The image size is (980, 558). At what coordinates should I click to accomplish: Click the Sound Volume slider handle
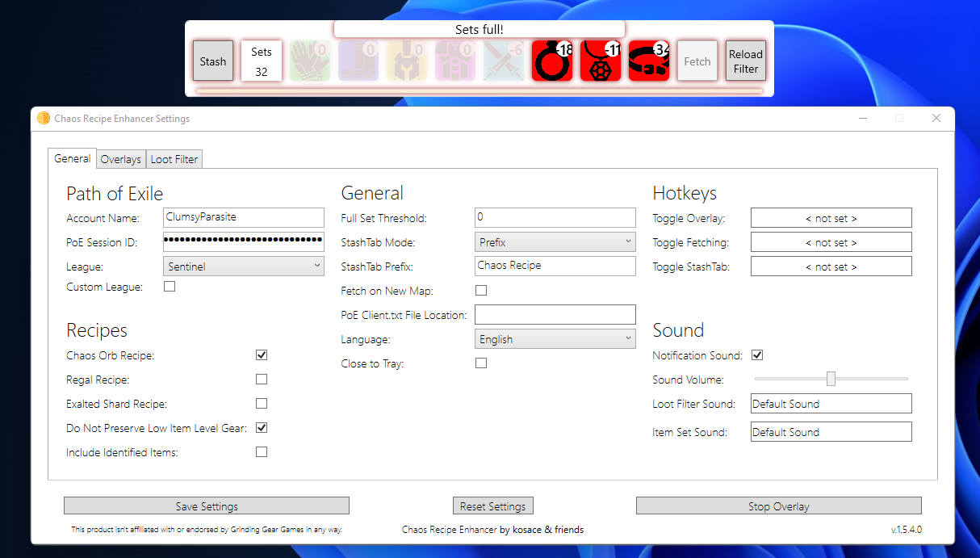pyautogui.click(x=831, y=378)
